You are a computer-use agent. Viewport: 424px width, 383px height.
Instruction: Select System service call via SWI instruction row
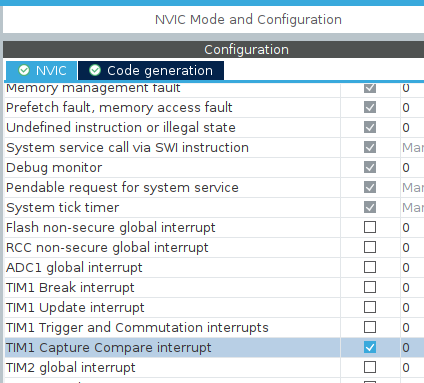(x=214, y=147)
